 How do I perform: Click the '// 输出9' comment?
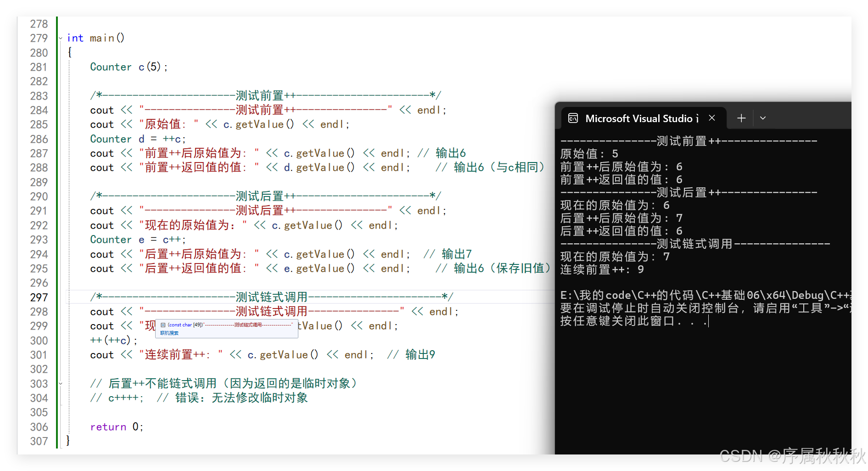pyautogui.click(x=411, y=355)
